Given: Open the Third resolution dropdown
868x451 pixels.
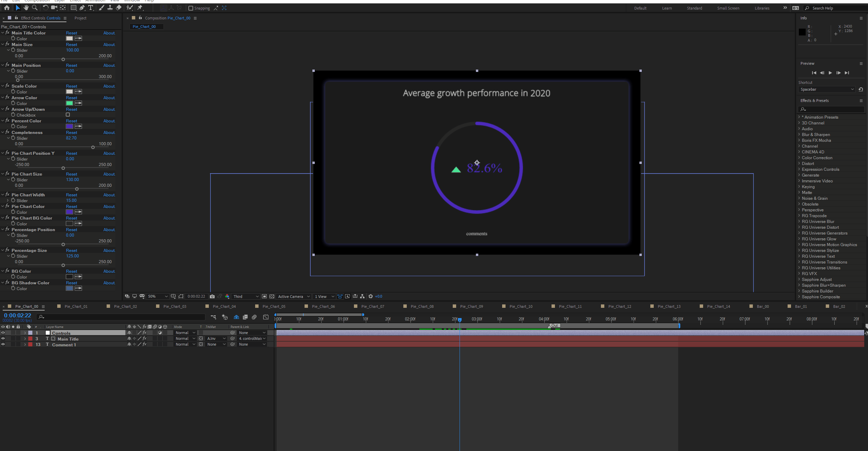Looking at the screenshot, I should point(246,297).
